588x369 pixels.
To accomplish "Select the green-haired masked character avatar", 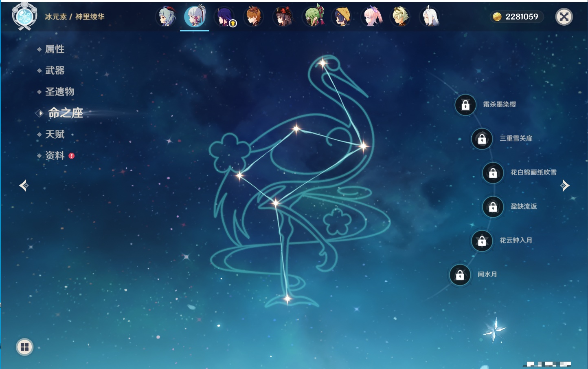I will (313, 17).
